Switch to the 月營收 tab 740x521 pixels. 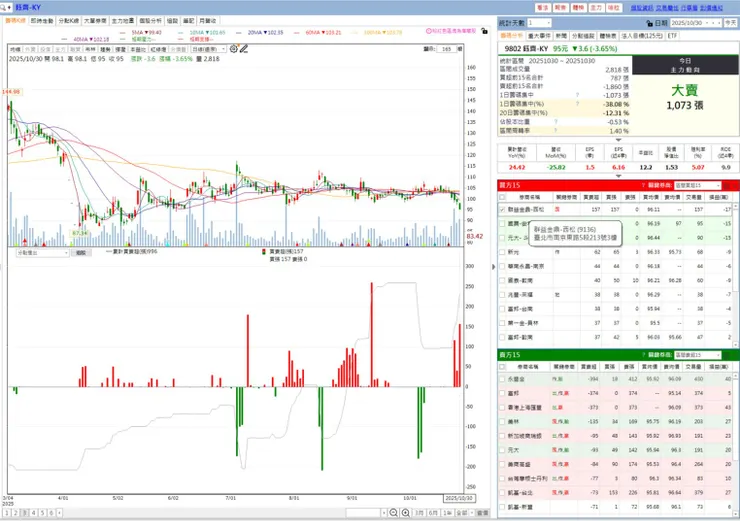pos(208,21)
